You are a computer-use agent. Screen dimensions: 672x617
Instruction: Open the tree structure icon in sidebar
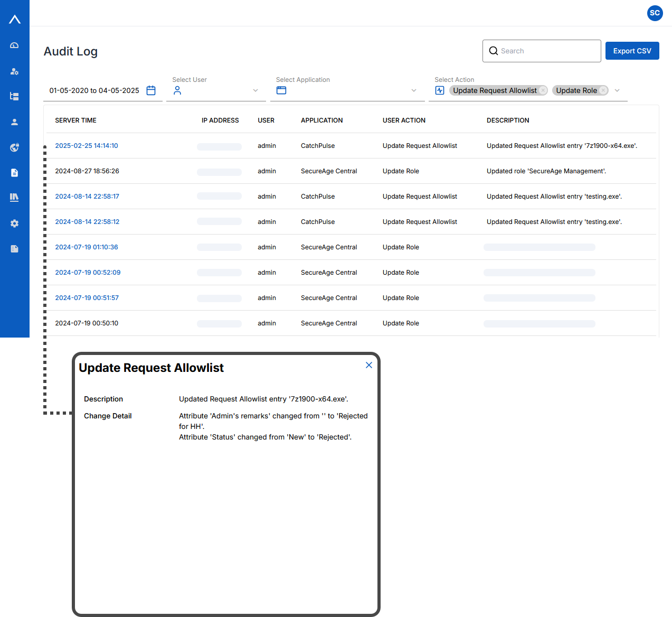point(14,96)
